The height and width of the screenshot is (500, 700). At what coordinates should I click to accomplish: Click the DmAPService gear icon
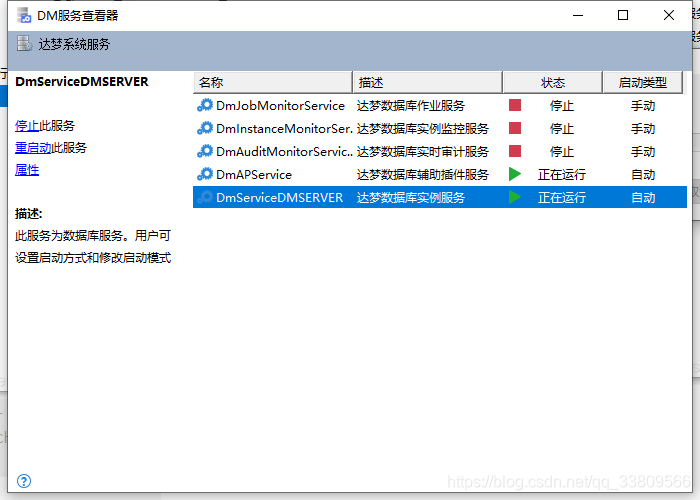pyautogui.click(x=205, y=174)
